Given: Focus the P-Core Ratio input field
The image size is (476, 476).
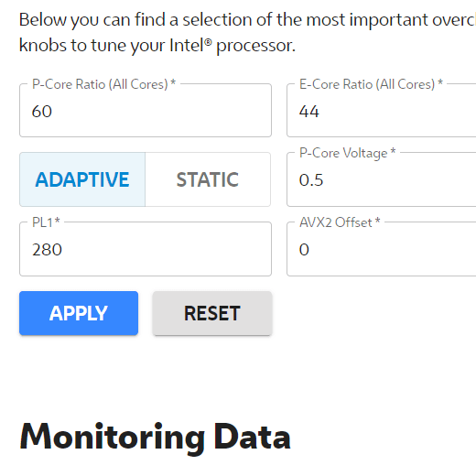Looking at the screenshot, I should 146,111.
